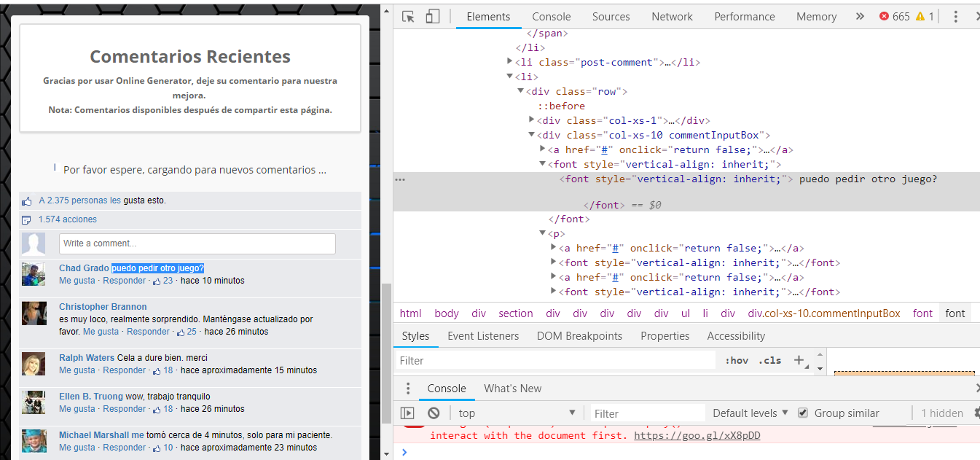Toggle the Group similar checkbox
Screen dimensions: 980x460
803,413
